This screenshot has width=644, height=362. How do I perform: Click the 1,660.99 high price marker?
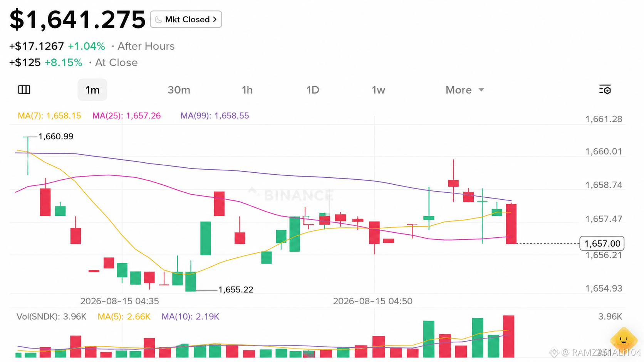click(56, 137)
